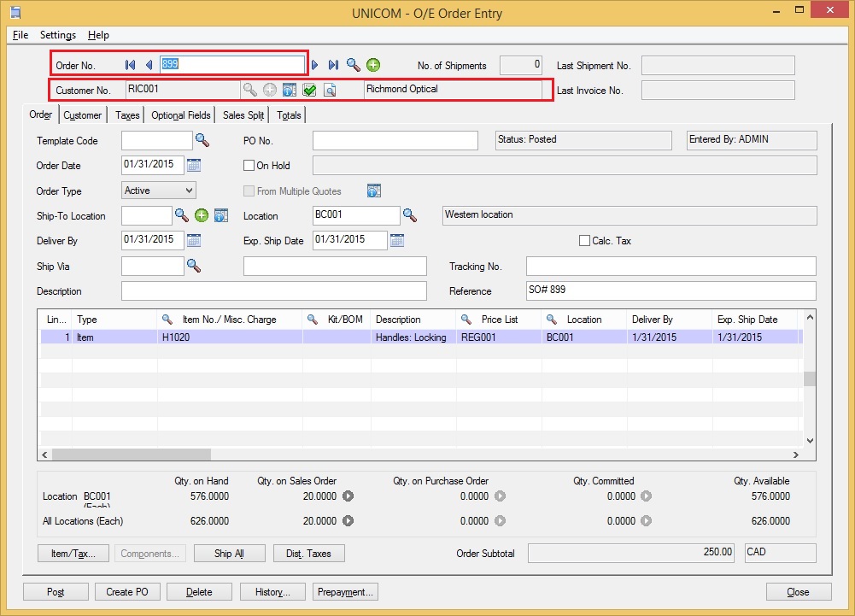The image size is (855, 616).
Task: Enable the Calc. Tax checkbox
Action: click(x=584, y=241)
